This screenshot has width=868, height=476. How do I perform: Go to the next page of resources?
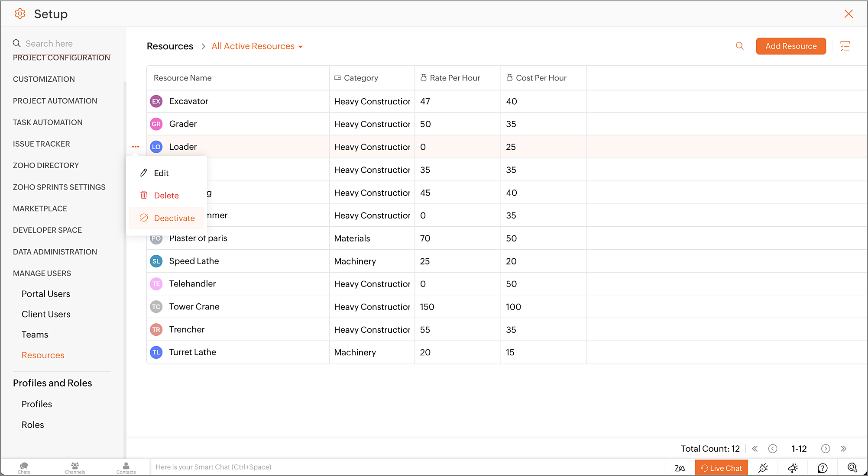(826, 449)
